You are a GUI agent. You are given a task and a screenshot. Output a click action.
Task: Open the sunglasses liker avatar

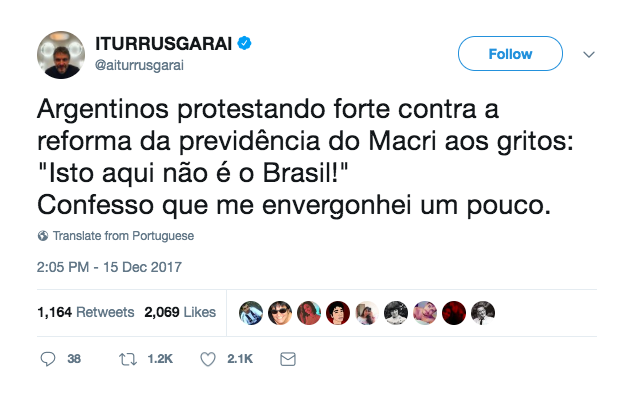[280, 313]
